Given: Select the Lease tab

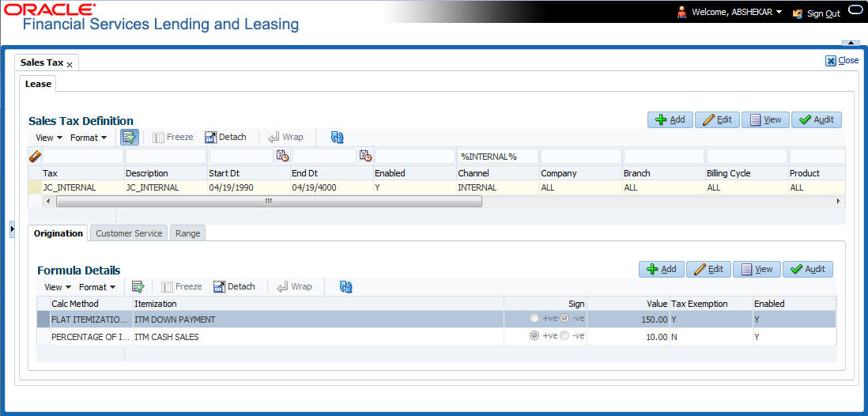Looking at the screenshot, I should click(38, 84).
